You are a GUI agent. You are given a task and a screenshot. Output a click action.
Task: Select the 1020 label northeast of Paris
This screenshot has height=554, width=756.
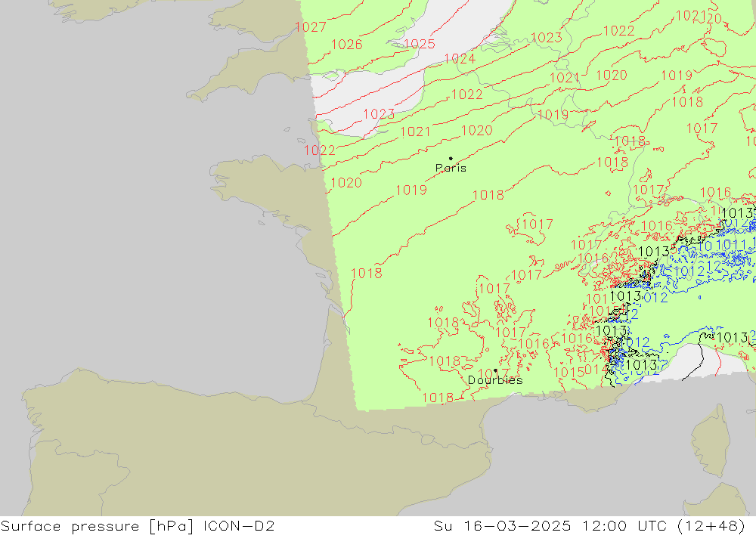[x=477, y=130]
